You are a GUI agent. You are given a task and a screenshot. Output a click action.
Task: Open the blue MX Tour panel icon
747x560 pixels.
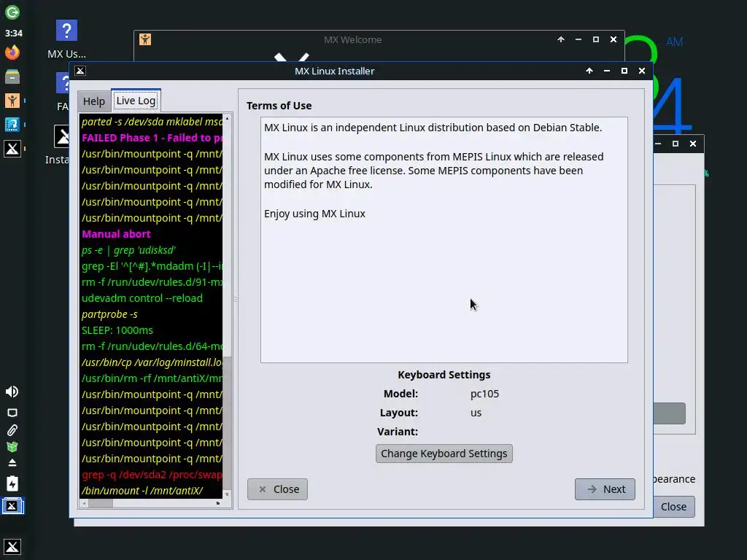click(x=12, y=125)
